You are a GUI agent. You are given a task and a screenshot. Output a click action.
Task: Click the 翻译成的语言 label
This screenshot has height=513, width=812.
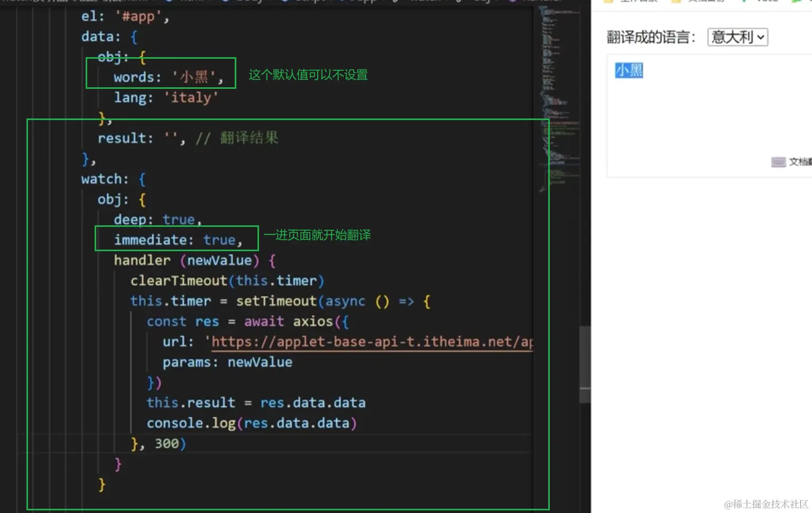(x=651, y=37)
